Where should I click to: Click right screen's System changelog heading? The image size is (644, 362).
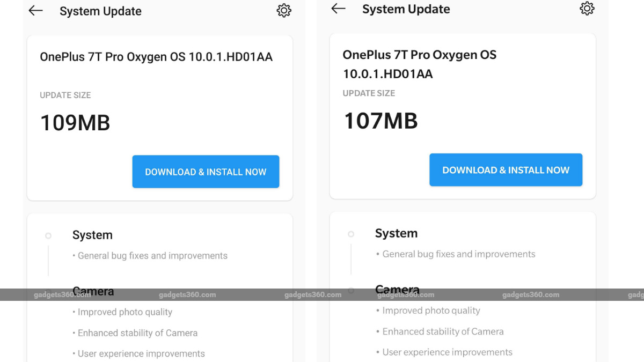[x=396, y=233]
